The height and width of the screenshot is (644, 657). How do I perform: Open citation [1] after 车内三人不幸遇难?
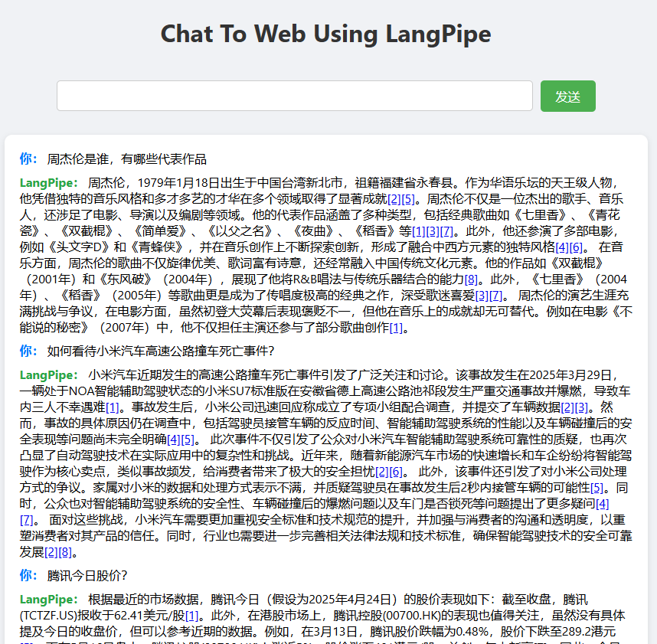[x=112, y=407]
